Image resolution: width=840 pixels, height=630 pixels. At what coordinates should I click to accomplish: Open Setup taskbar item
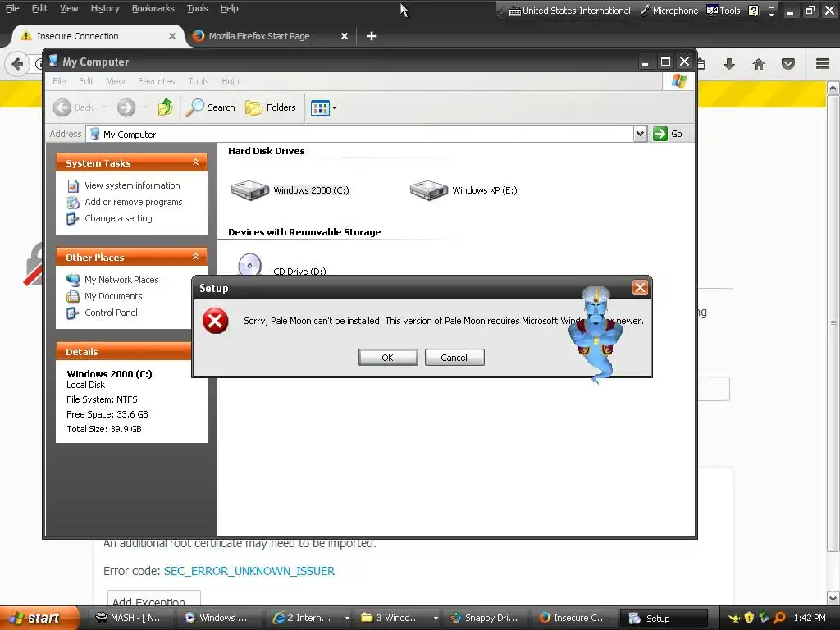tap(663, 619)
